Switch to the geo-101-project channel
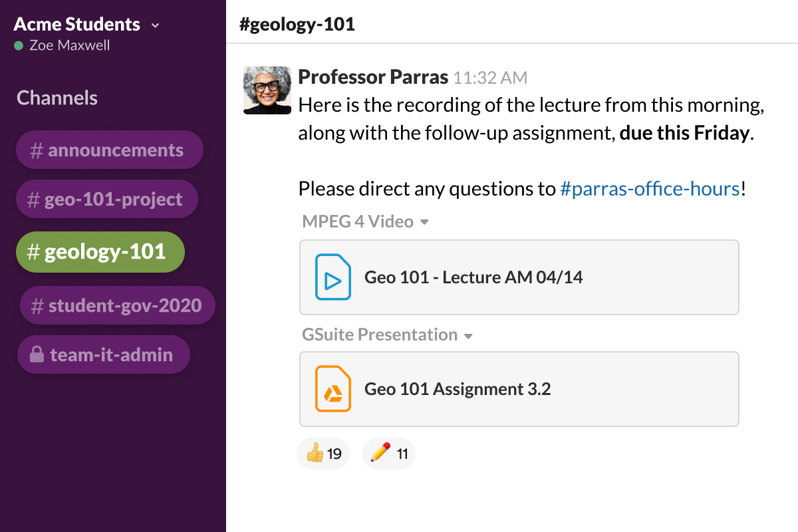Viewport: 798px width, 532px height. pyautogui.click(x=106, y=199)
